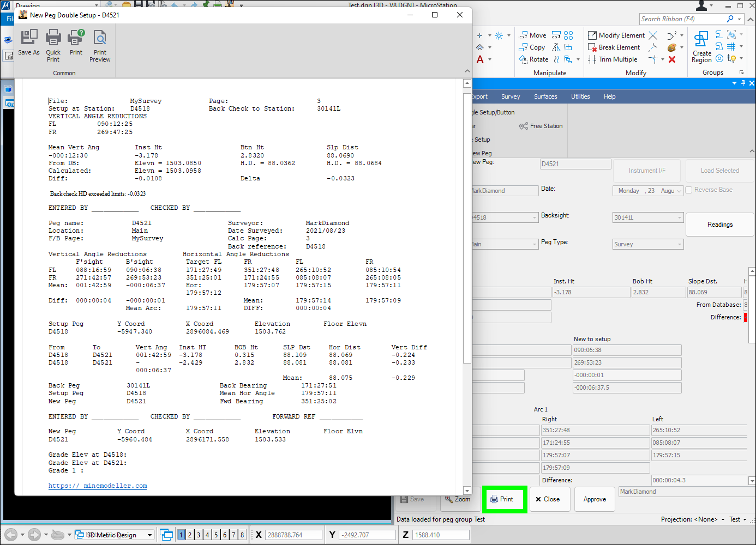Click the red X delete element icon
This screenshot has width=756, height=545.
click(x=672, y=59)
